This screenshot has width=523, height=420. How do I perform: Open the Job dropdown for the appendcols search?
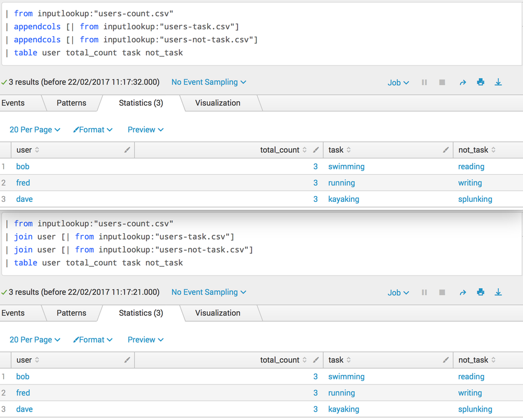point(398,83)
